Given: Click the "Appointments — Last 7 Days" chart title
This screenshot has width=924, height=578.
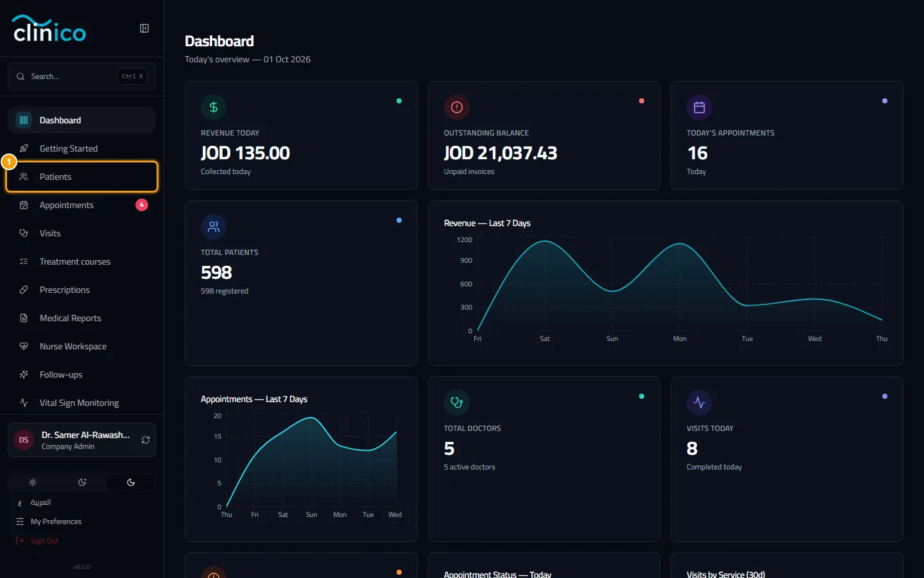Looking at the screenshot, I should 254,399.
